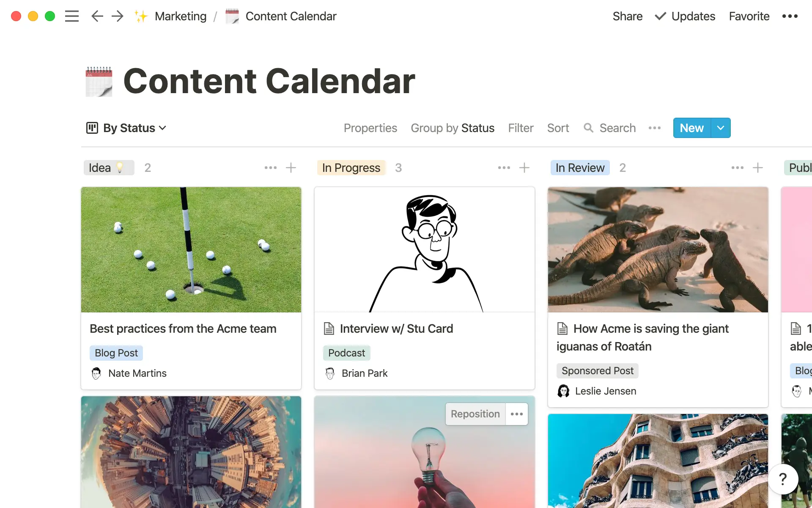Open the New button dropdown arrow

[x=721, y=128]
